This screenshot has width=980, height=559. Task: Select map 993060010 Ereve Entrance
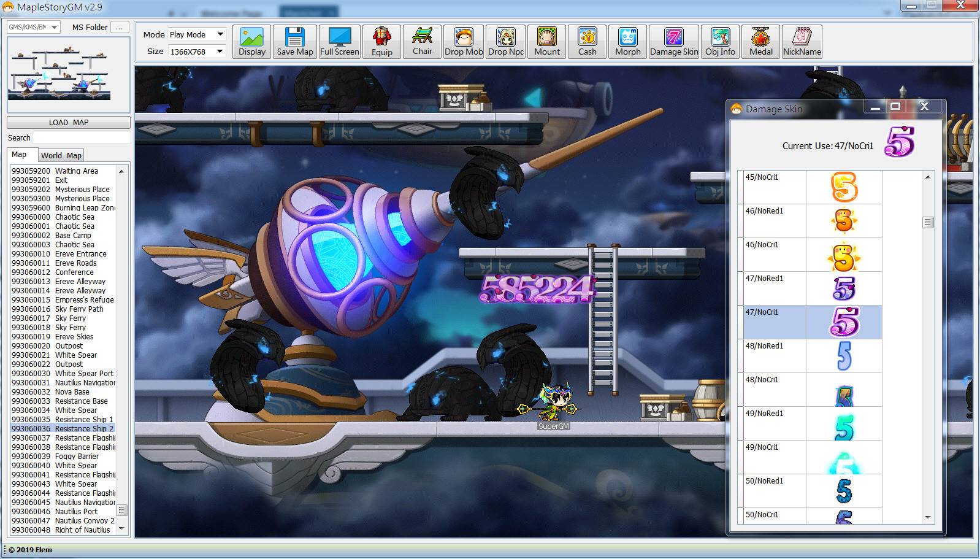63,253
